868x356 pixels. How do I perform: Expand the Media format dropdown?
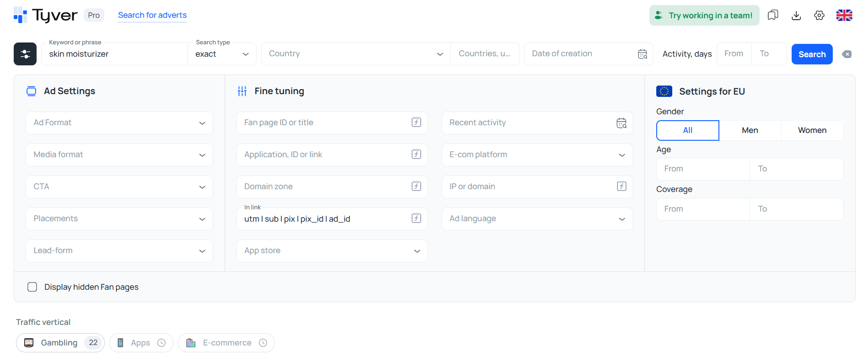(x=119, y=155)
